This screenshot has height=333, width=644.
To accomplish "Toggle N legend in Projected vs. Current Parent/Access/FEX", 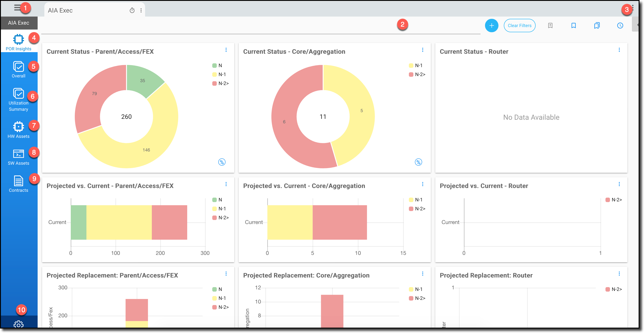I will [x=217, y=200].
